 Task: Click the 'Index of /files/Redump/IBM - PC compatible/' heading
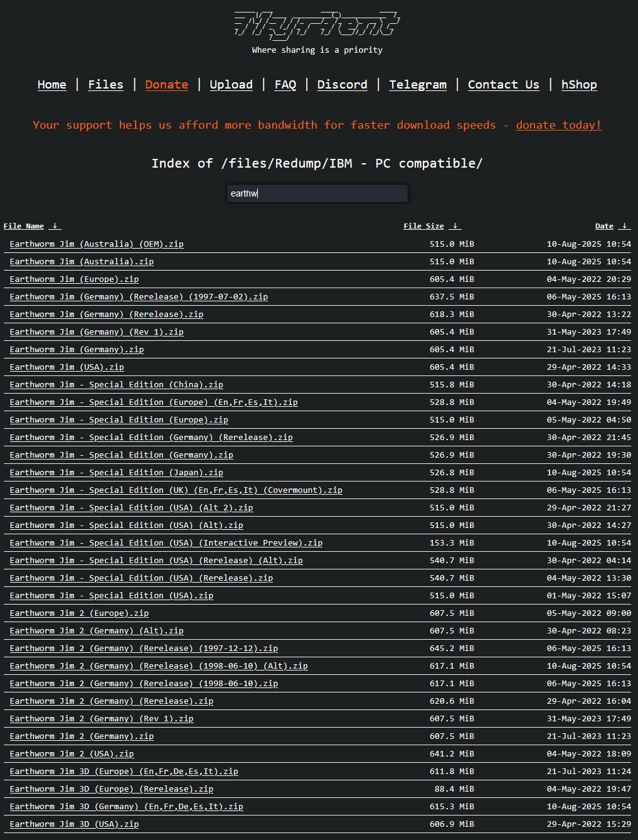pos(317,163)
